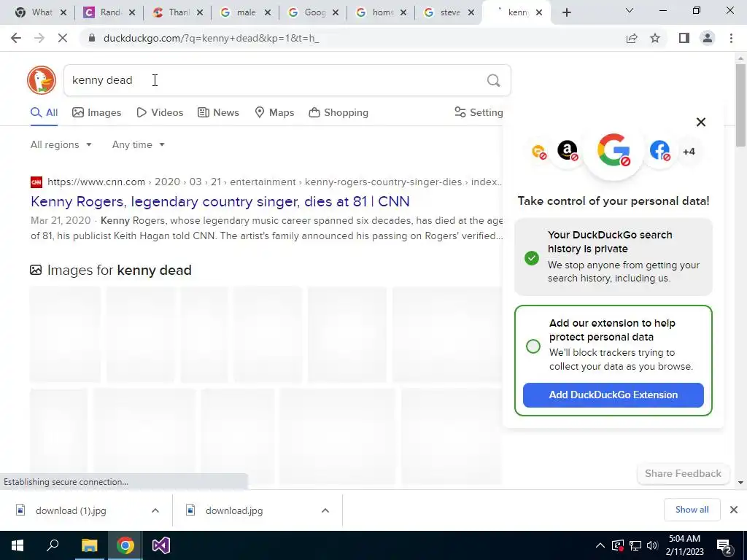Switch to the Videos tab
The width and height of the screenshot is (747, 560).
pyautogui.click(x=160, y=113)
